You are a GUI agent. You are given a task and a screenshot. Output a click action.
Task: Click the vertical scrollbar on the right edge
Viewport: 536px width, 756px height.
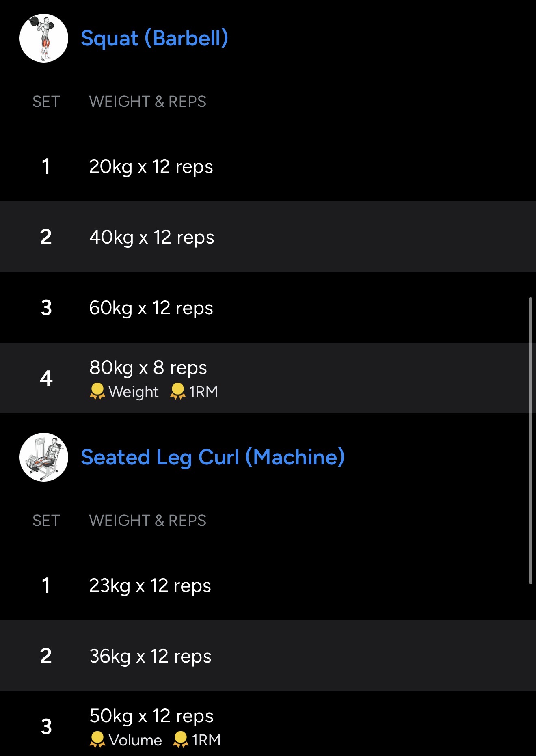tap(530, 441)
